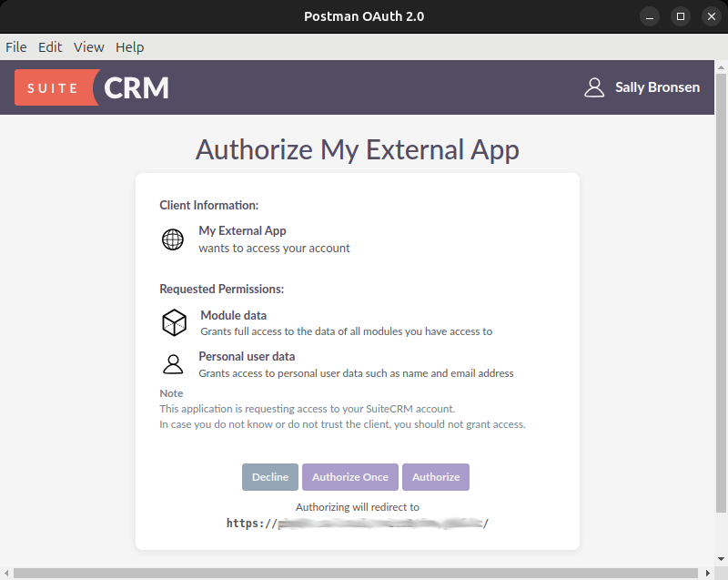
Task: Click the globe icon next to My External App
Action: pyautogui.click(x=174, y=239)
